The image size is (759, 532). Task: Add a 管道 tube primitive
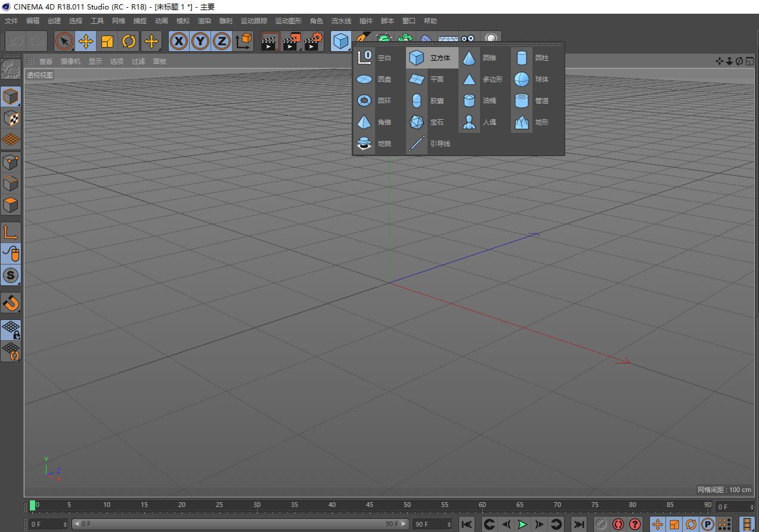[x=537, y=101]
